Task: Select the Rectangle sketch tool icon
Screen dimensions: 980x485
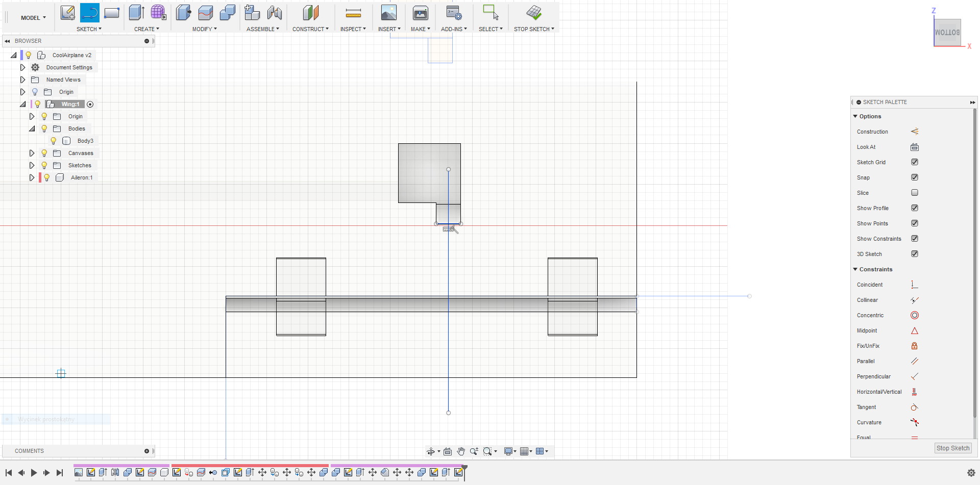Action: (x=112, y=13)
